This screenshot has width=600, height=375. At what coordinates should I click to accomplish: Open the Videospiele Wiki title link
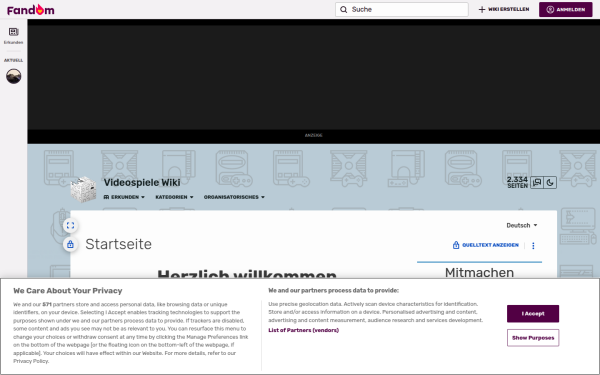[x=142, y=183]
